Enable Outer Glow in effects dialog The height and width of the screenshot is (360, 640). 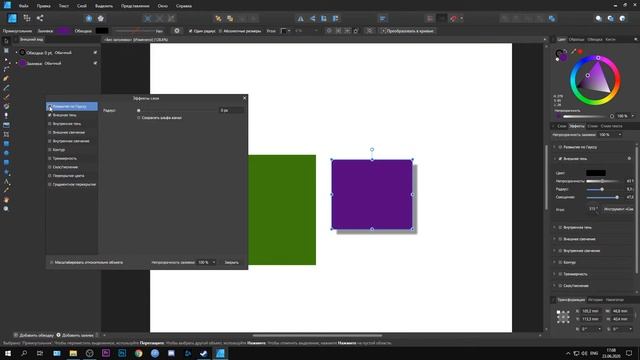(x=50, y=132)
